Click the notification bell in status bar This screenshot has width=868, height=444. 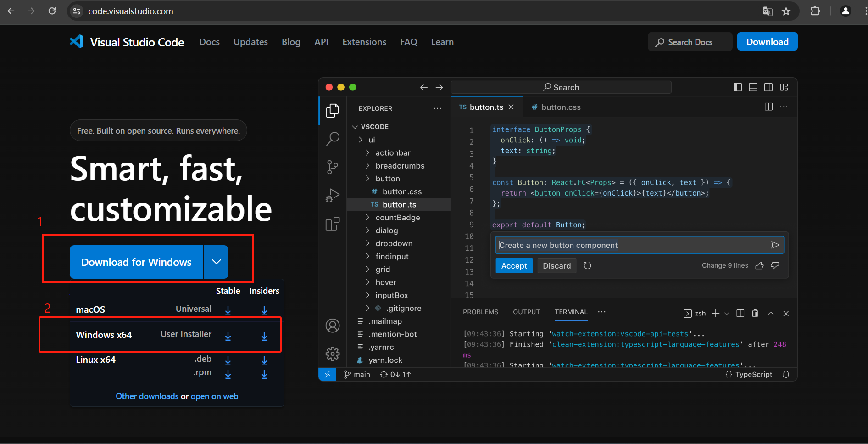(786, 375)
